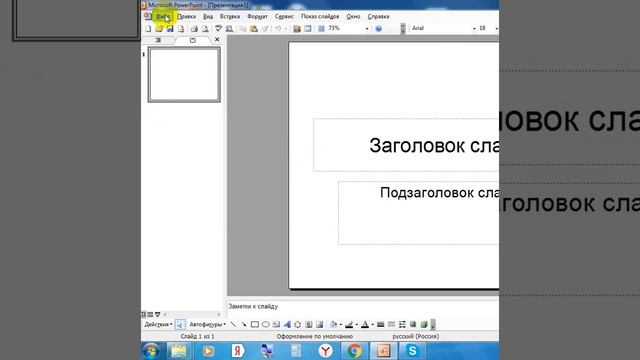This screenshot has height=360, width=640.
Task: Insert WordArt via drawing toolbar
Action: coord(287,324)
